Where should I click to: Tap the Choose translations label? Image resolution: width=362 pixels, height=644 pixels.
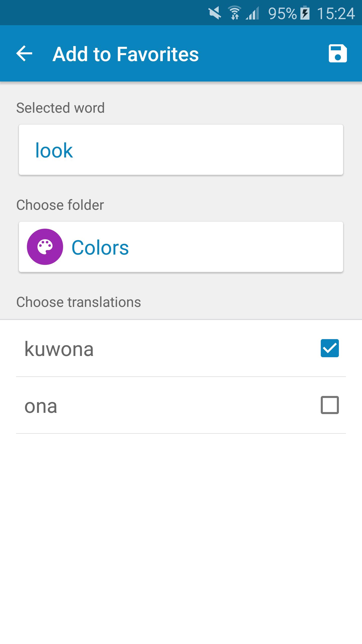78,302
